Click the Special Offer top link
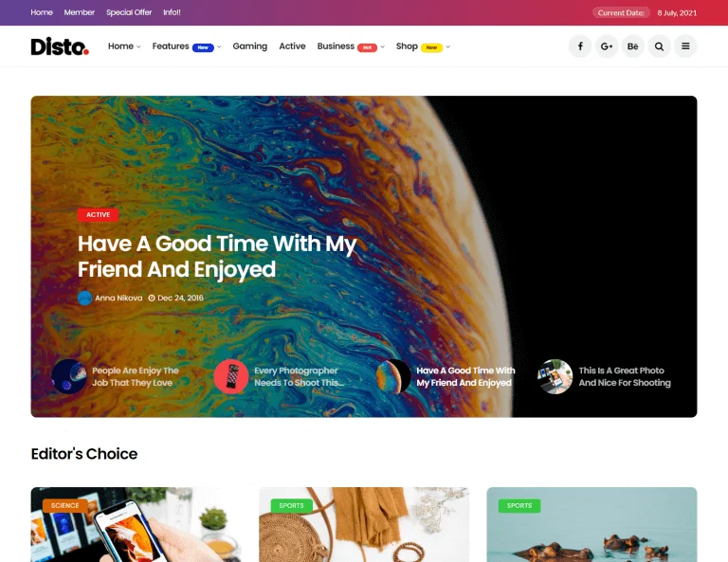Screen dimensions: 728x562 (x=129, y=12)
